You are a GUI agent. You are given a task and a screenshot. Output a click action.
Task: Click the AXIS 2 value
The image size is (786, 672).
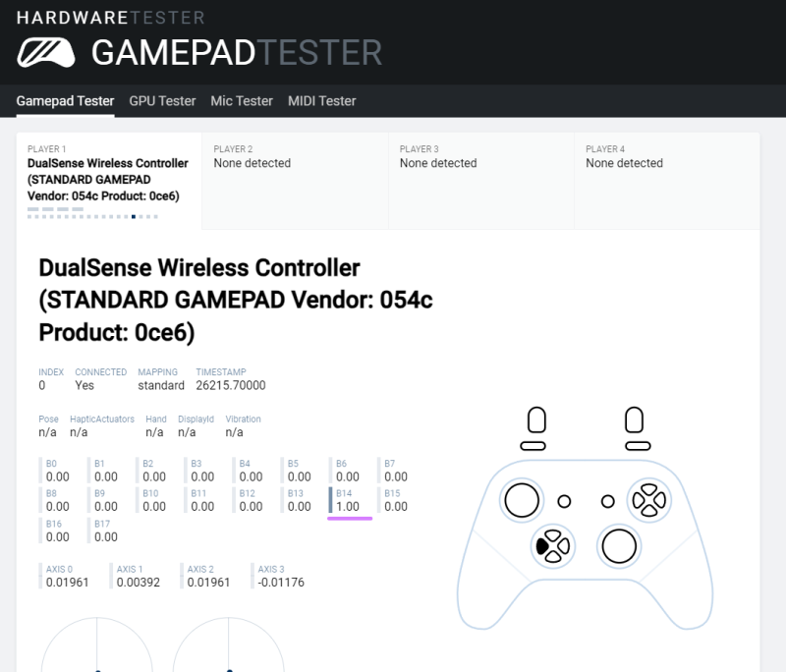[x=208, y=583]
